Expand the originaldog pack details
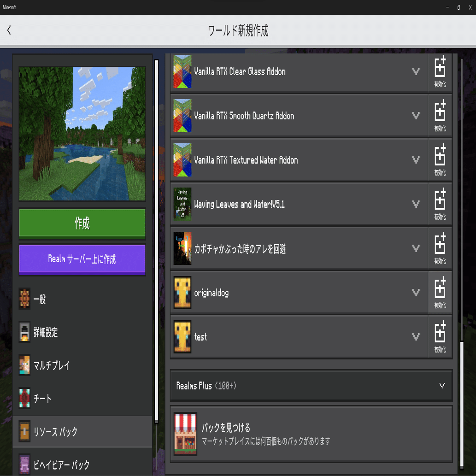Screen dimensions: 476x476 pyautogui.click(x=416, y=293)
